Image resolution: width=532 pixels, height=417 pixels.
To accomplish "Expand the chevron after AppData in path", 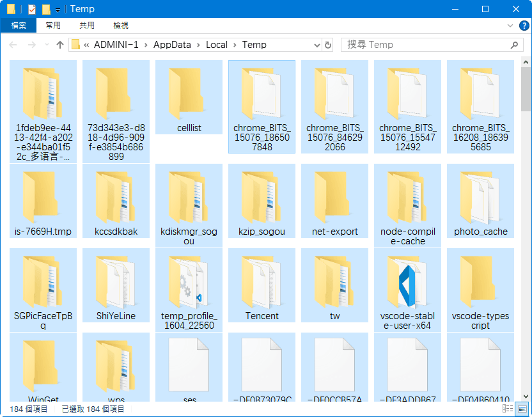I will (198, 45).
